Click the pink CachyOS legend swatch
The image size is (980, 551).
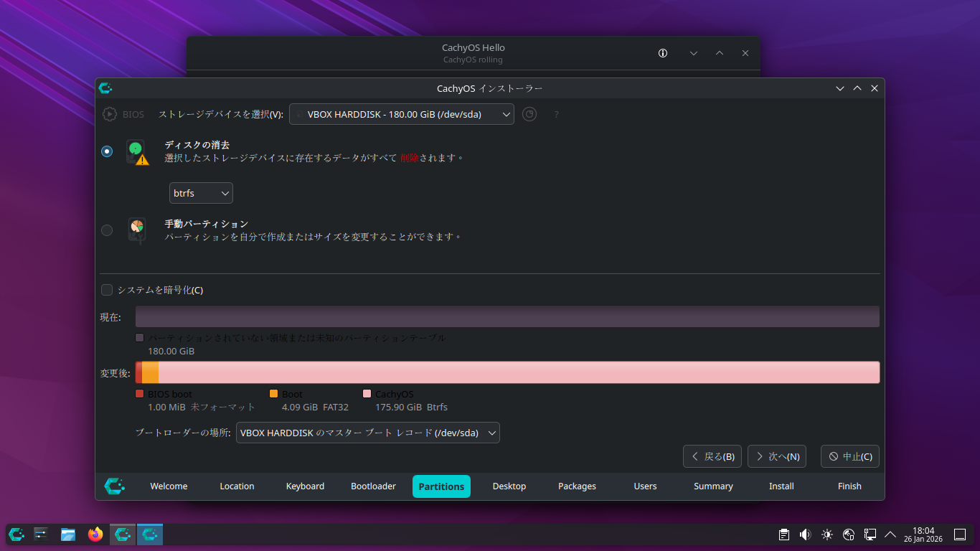(367, 394)
